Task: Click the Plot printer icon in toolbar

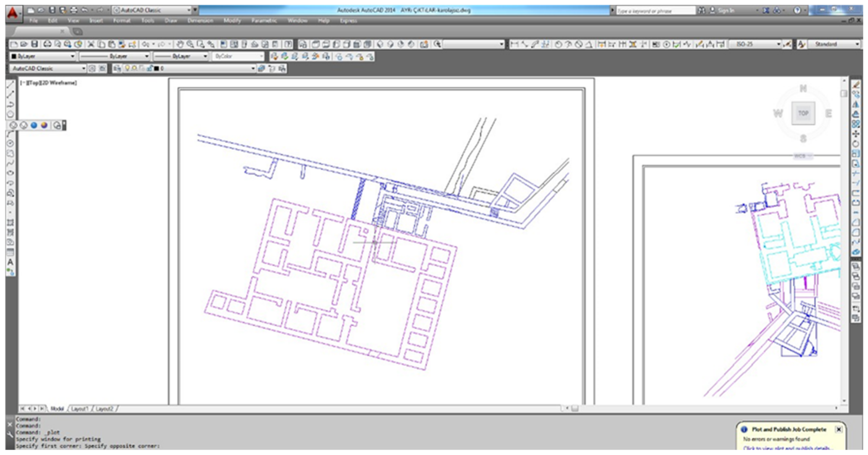Action: [x=47, y=44]
